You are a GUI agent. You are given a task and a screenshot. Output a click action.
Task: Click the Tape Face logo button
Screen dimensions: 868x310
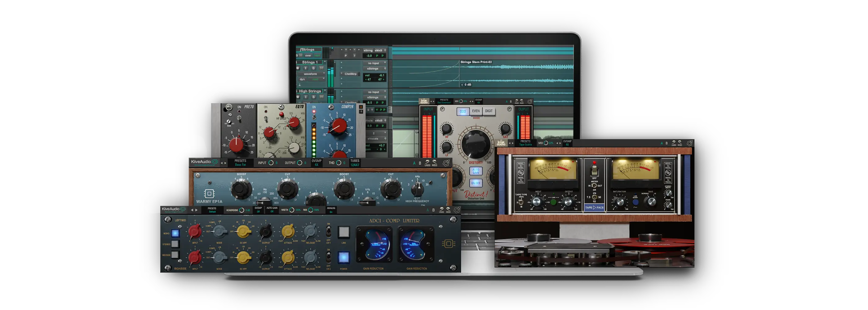coord(594,208)
